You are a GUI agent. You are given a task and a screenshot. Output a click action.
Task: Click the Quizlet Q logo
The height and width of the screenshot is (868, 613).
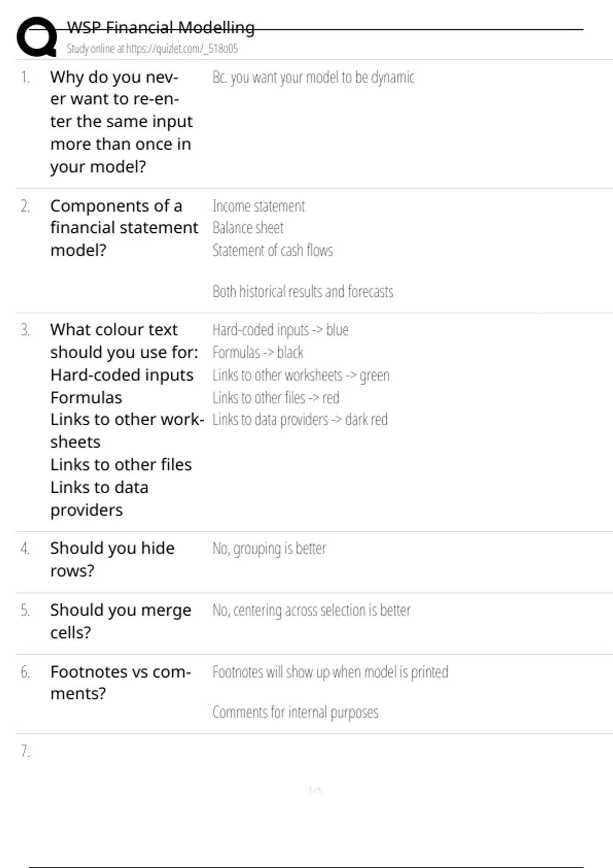click(x=37, y=37)
